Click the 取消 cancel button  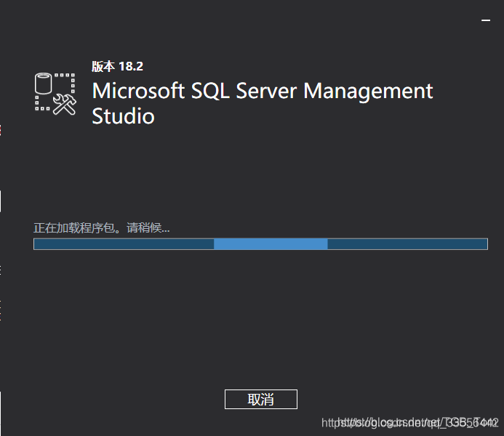[260, 399]
